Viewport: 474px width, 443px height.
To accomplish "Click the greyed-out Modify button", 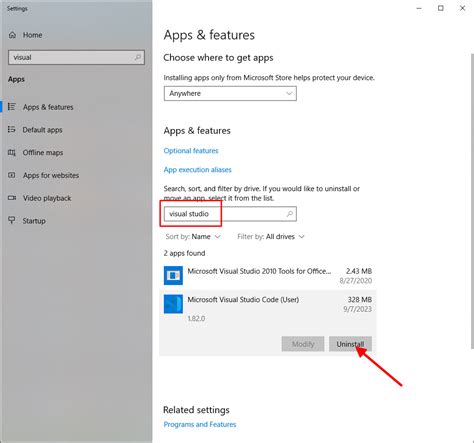I will [x=303, y=344].
